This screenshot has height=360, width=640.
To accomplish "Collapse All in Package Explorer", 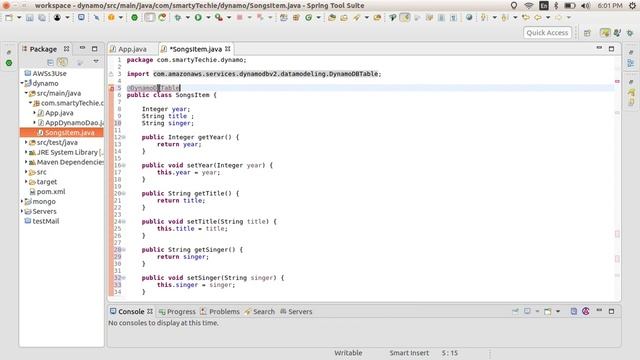I will tap(50, 62).
